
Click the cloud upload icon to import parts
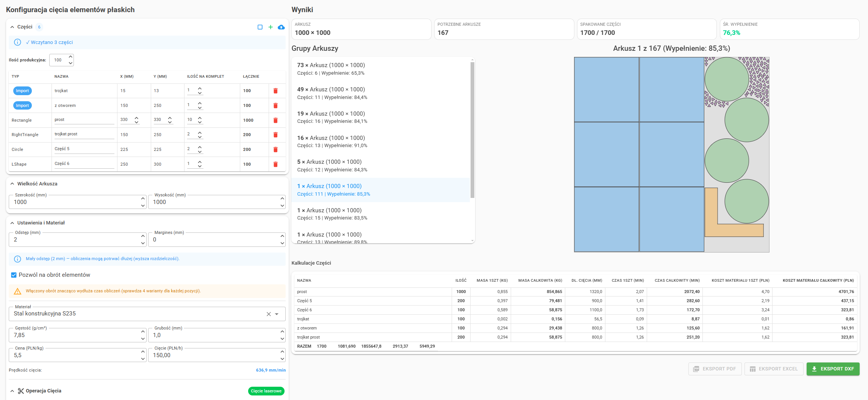point(281,27)
